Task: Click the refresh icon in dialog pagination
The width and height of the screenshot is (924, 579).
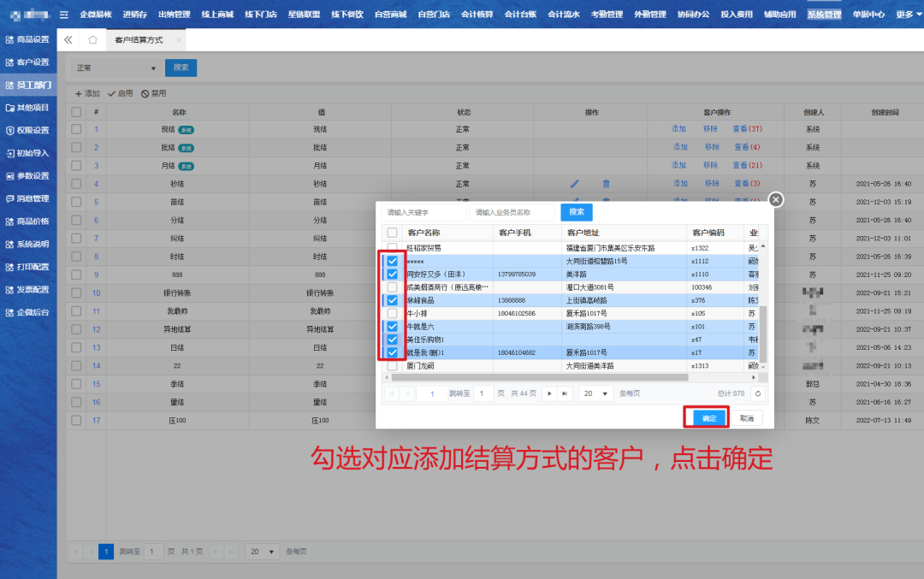Action: [x=756, y=393]
